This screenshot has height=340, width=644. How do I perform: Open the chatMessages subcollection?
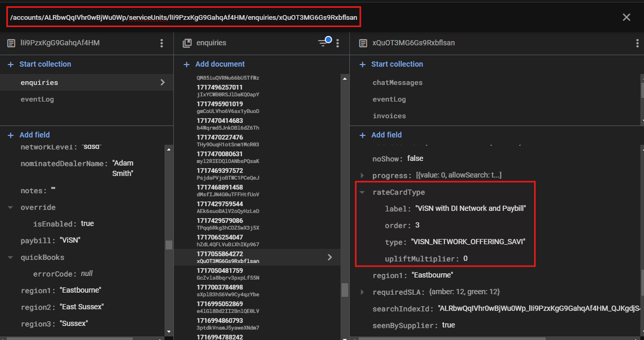397,83
